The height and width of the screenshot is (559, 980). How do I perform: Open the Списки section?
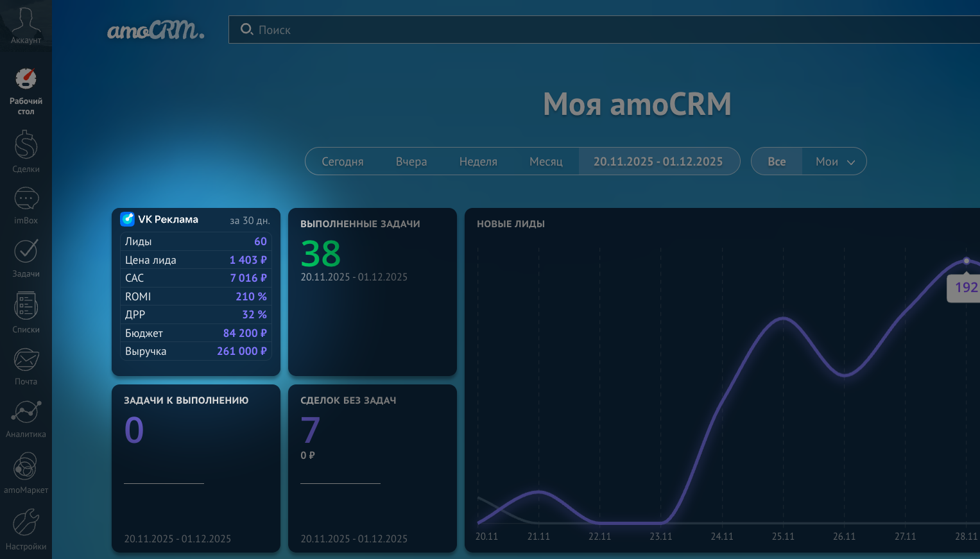click(26, 311)
